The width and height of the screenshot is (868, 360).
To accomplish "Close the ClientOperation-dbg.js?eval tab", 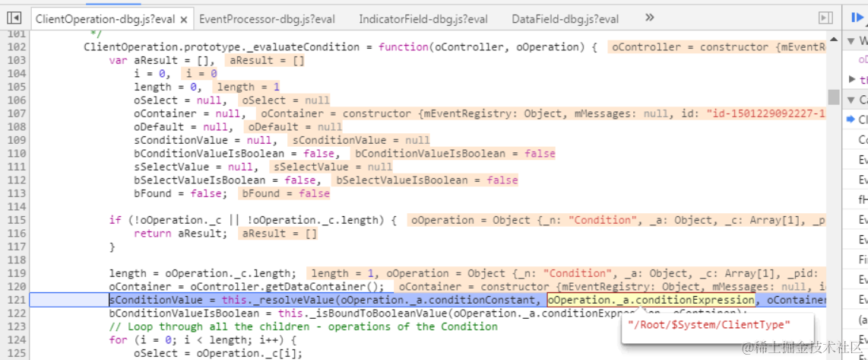I will click(x=184, y=20).
